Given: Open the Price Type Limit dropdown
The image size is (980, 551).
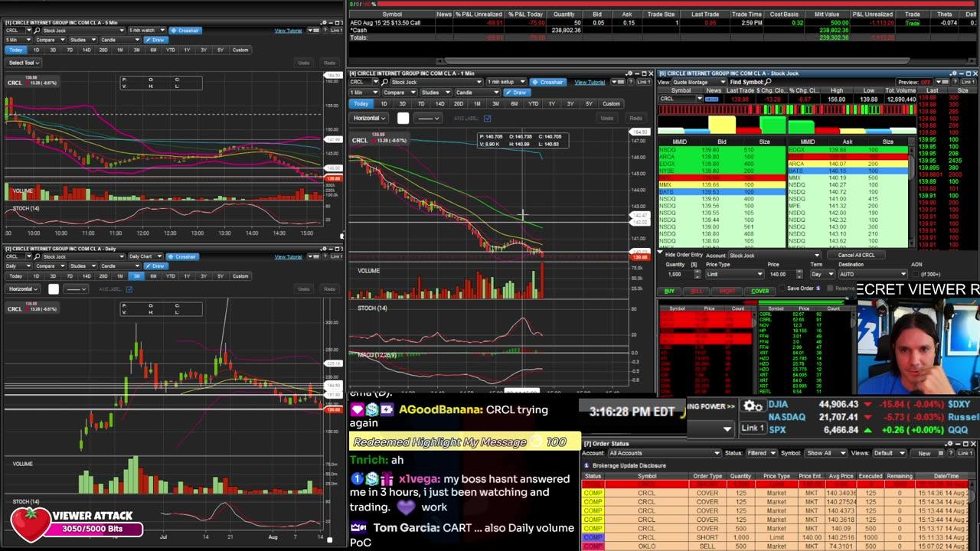Looking at the screenshot, I should [735, 274].
